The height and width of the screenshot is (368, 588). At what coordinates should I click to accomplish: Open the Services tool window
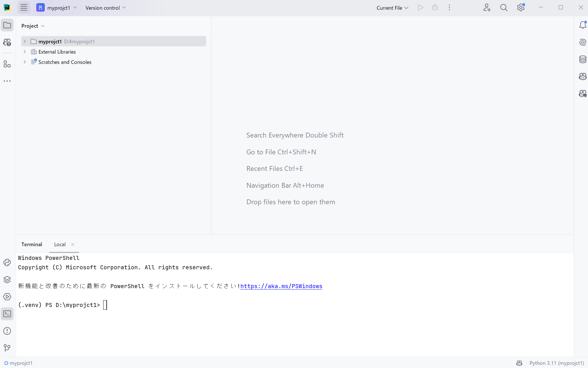pyautogui.click(x=7, y=297)
